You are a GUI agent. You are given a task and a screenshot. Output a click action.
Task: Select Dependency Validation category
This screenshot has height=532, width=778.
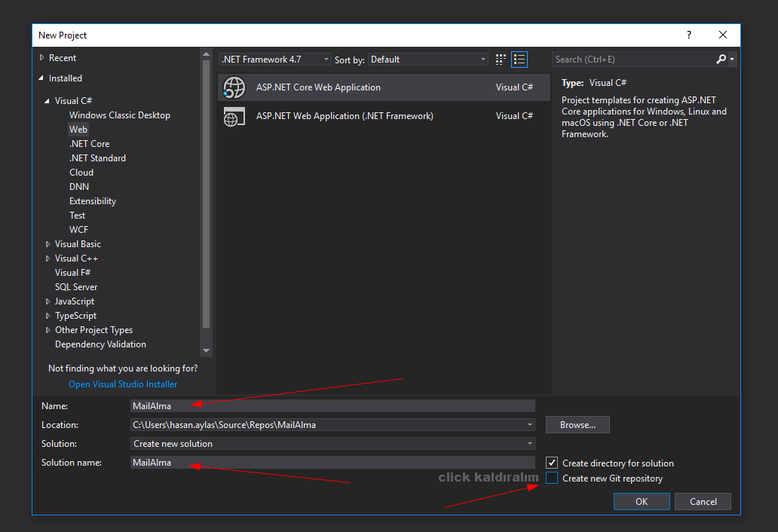pyautogui.click(x=101, y=344)
